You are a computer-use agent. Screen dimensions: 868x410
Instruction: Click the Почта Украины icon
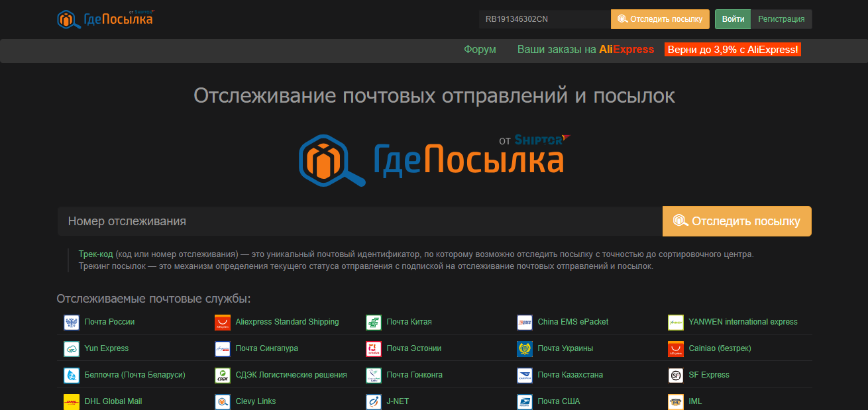coord(525,349)
